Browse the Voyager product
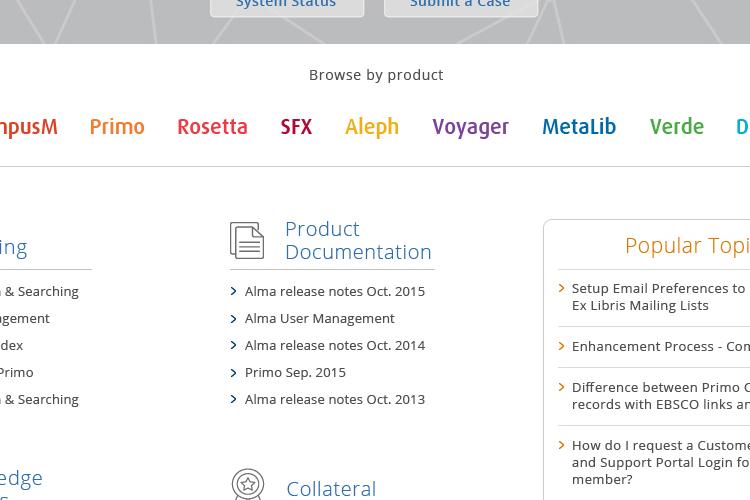 [x=471, y=128]
